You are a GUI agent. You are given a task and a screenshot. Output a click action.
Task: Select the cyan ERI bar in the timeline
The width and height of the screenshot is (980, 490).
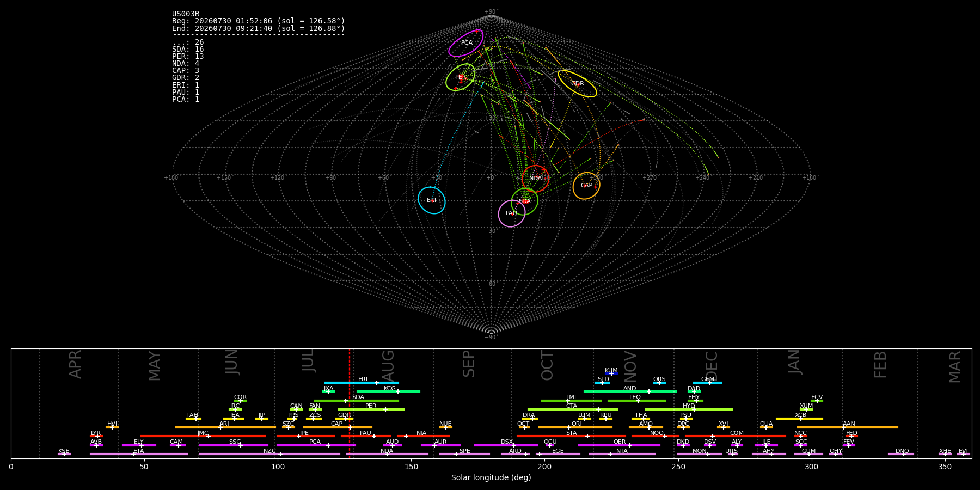362,383
